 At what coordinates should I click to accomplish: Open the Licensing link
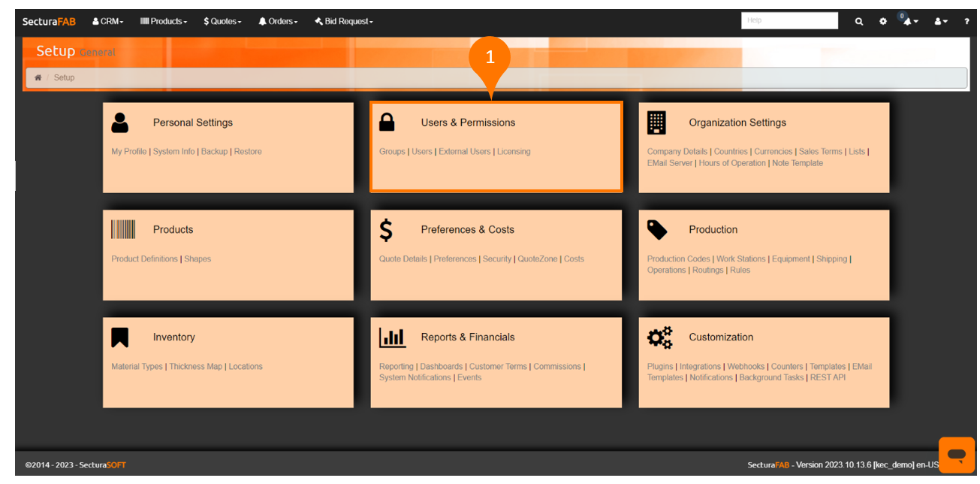(514, 152)
